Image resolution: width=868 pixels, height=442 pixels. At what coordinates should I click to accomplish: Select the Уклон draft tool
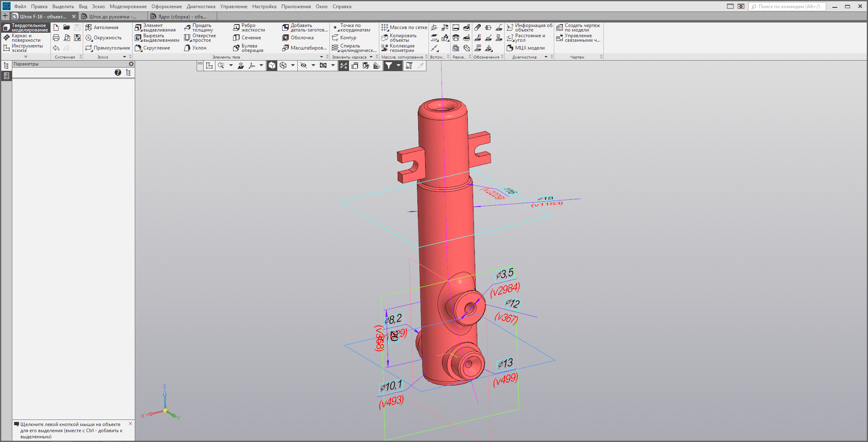195,48
